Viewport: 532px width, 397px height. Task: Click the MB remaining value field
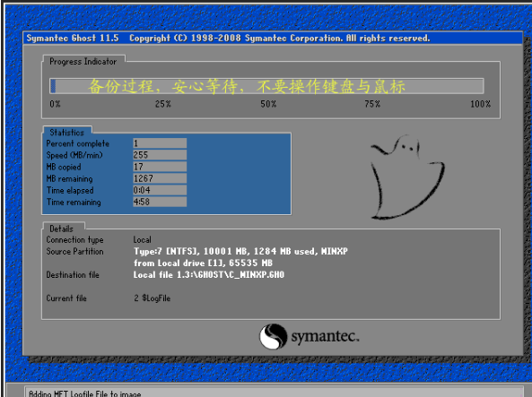click(x=160, y=178)
